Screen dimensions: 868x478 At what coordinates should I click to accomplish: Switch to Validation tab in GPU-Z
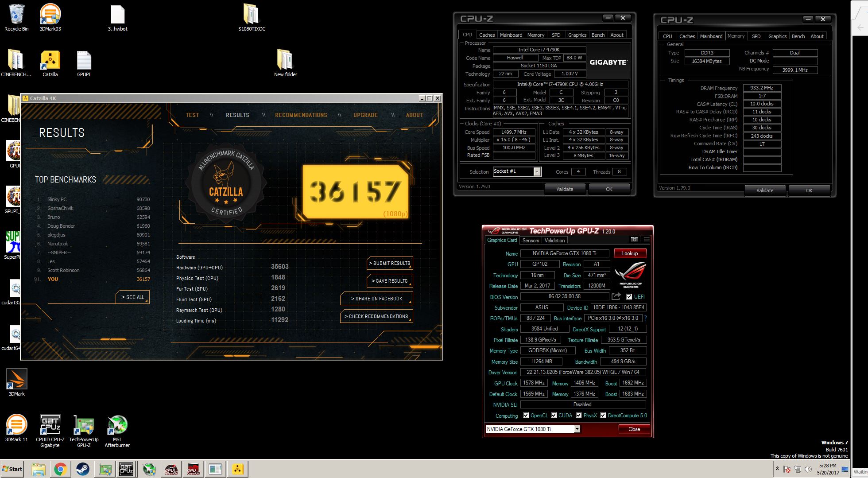coord(554,241)
